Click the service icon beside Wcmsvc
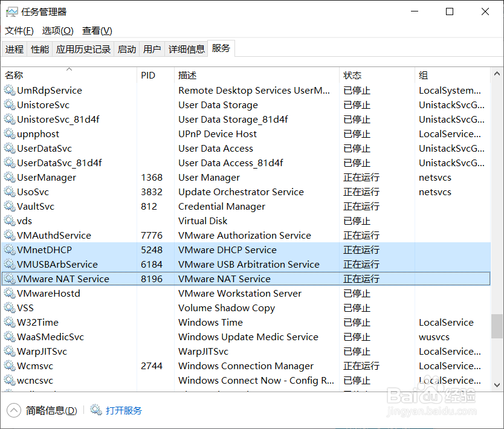Viewport: 504px width, 429px height. 9,366
